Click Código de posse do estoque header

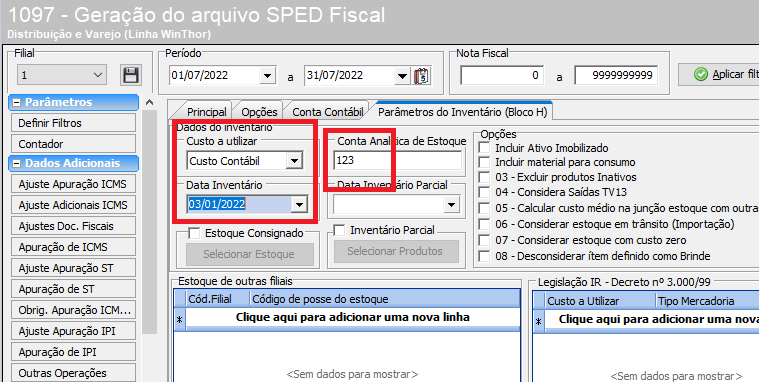384,300
